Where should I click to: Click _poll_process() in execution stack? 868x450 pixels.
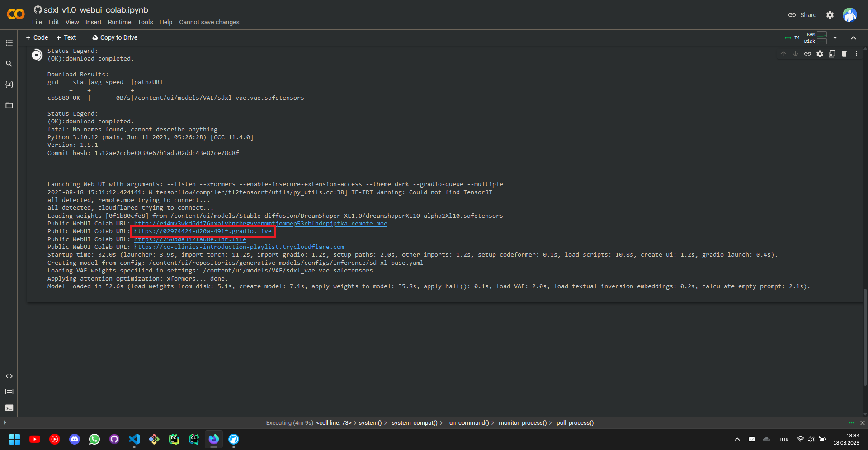(x=574, y=423)
